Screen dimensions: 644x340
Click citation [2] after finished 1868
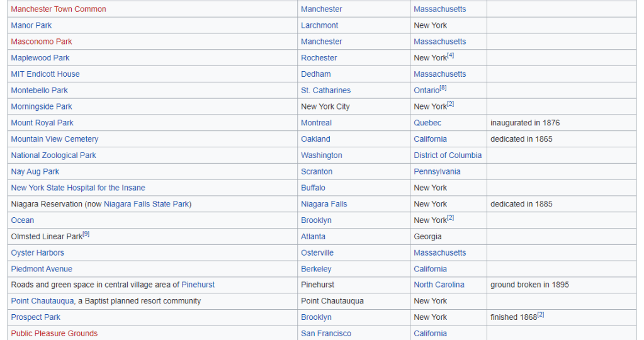(x=541, y=315)
